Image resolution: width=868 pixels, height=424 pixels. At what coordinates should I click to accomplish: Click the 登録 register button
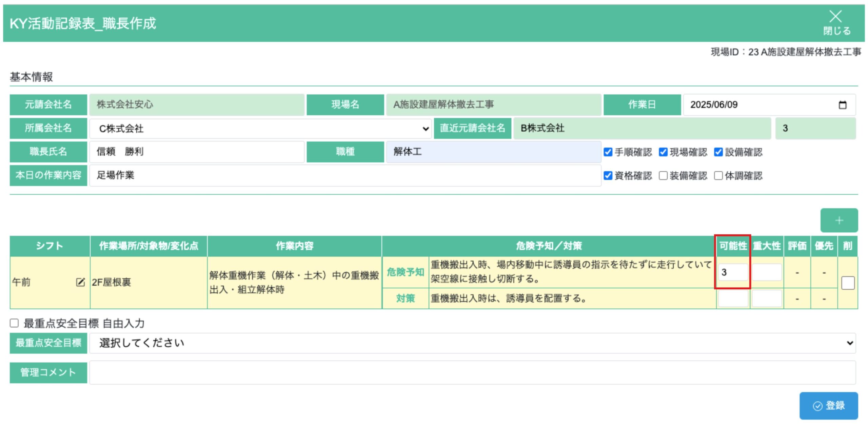[x=829, y=405]
